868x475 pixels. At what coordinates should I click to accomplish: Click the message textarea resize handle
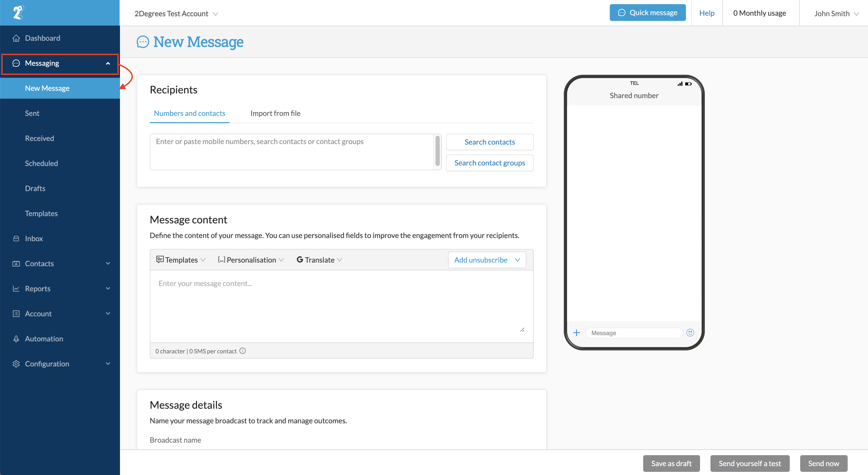pos(522,329)
